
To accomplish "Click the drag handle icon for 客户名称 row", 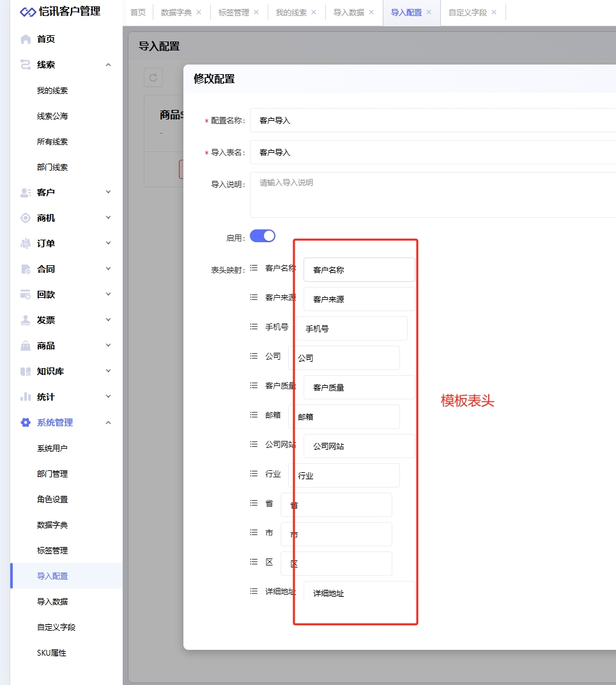I will [x=254, y=268].
